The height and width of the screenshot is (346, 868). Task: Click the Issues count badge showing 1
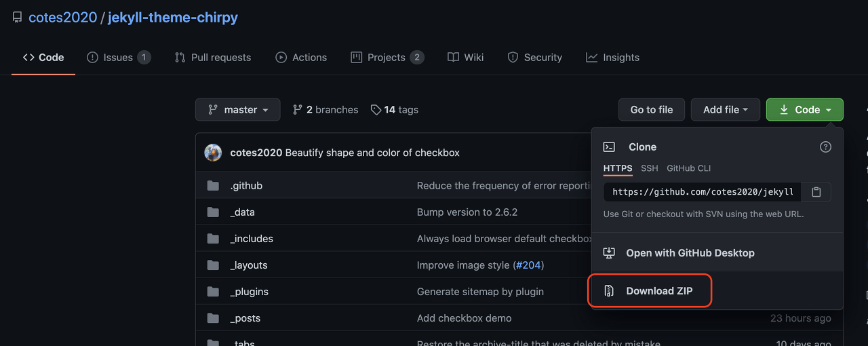pos(144,57)
